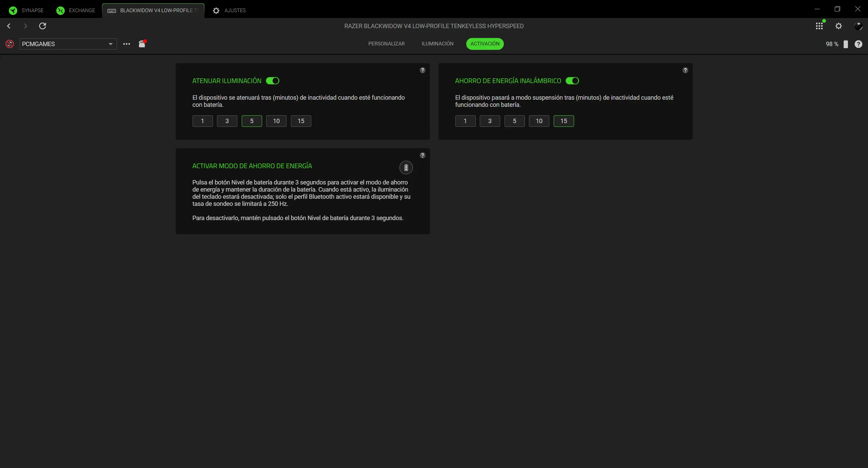Open the Razer modules grid icon
This screenshot has height=468, width=868.
pyautogui.click(x=819, y=26)
